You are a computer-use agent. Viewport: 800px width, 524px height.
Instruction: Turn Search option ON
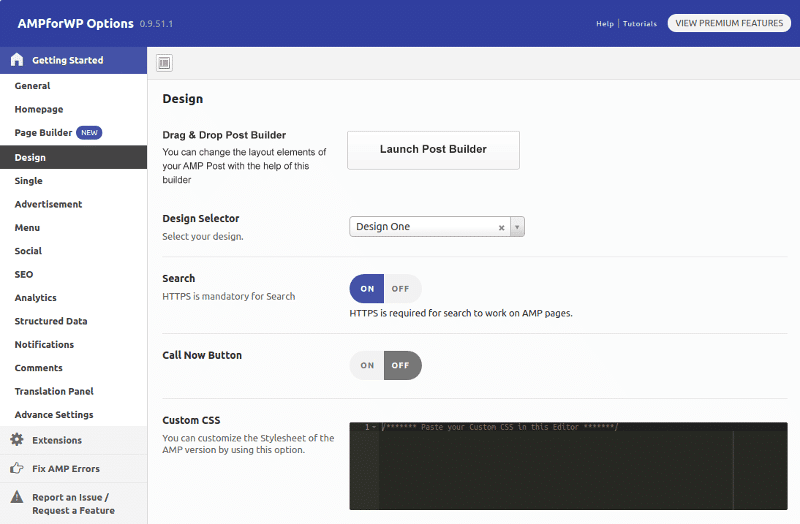[367, 289]
